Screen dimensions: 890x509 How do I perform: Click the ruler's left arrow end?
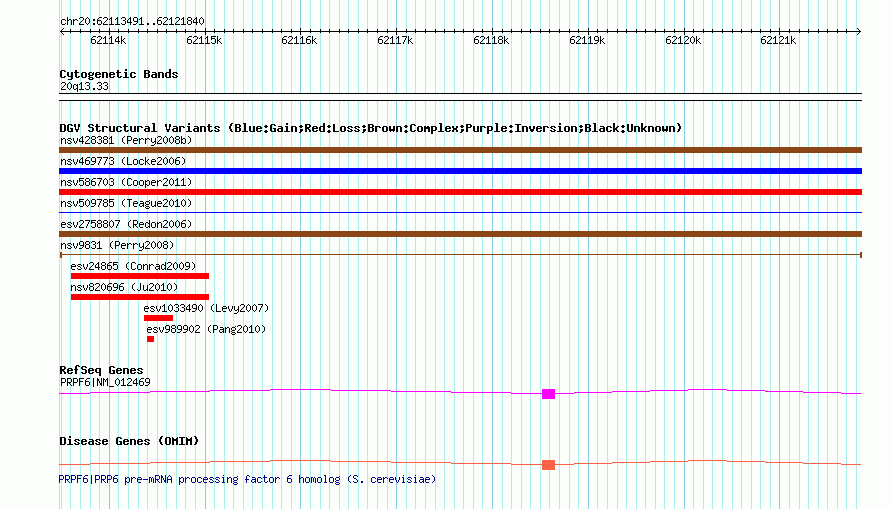[x=62, y=31]
